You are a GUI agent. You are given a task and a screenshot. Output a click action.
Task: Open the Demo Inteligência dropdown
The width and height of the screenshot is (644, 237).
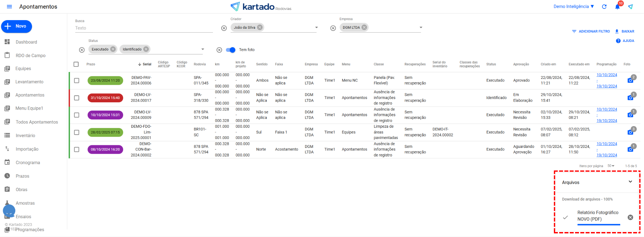(573, 7)
